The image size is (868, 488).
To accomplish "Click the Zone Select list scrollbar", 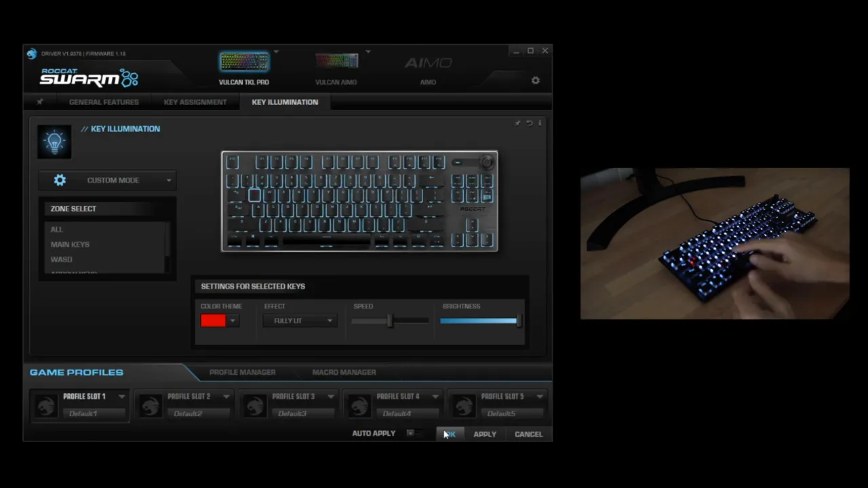I will (167, 239).
